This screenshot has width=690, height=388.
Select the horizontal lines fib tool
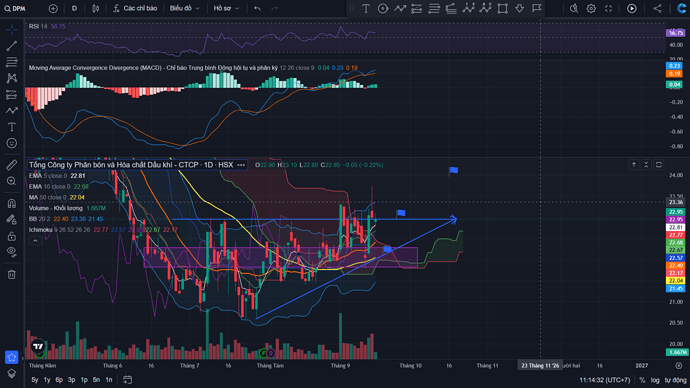(434, 8)
